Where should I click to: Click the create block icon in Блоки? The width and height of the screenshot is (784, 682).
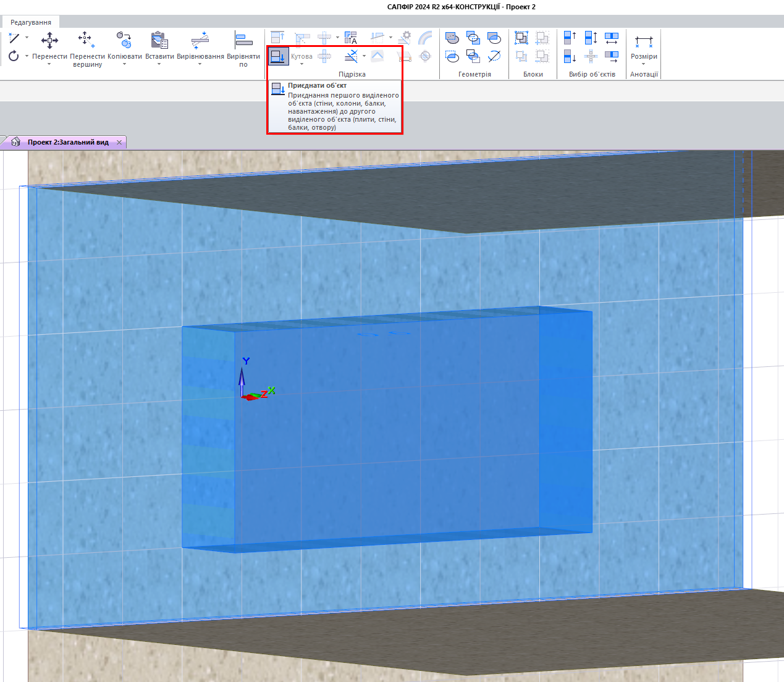(x=521, y=38)
